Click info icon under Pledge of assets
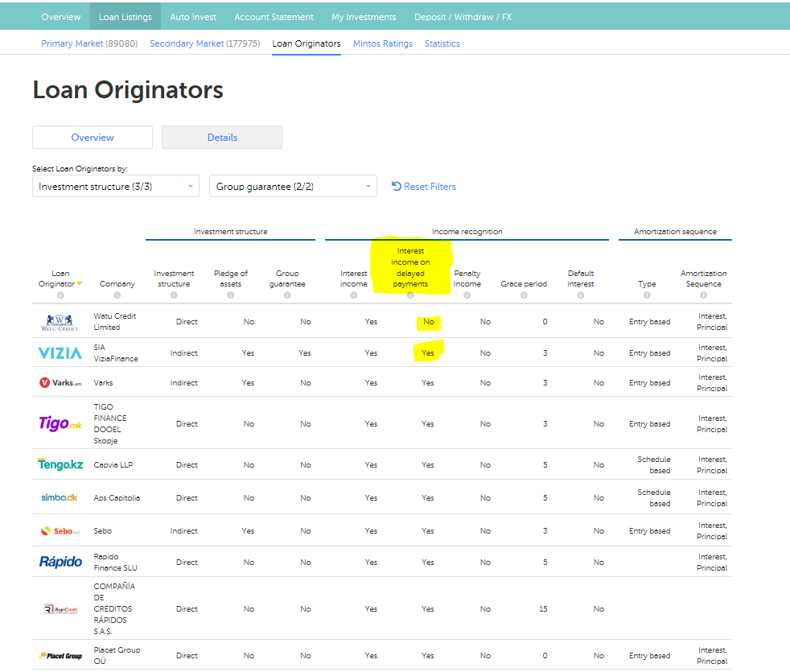Screen dimensions: 790x672 point(230,295)
